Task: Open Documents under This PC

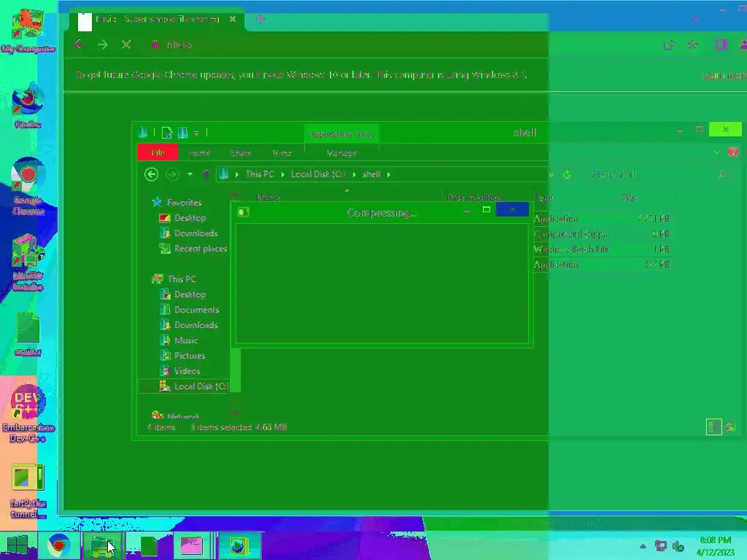Action: click(x=196, y=309)
